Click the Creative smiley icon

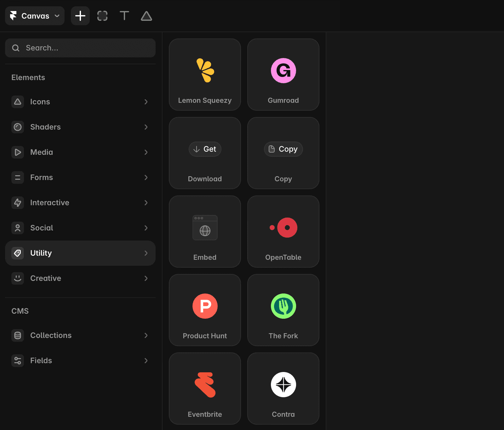click(x=18, y=278)
